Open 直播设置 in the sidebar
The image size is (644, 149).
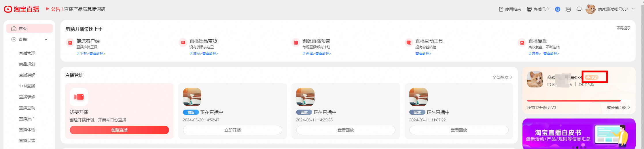pyautogui.click(x=27, y=141)
